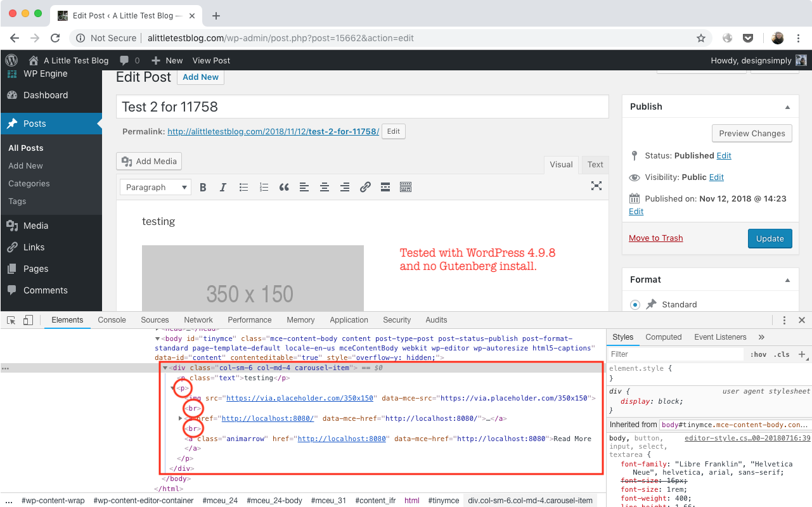Add new style rule plus icon
The image size is (812, 507).
pos(802,354)
